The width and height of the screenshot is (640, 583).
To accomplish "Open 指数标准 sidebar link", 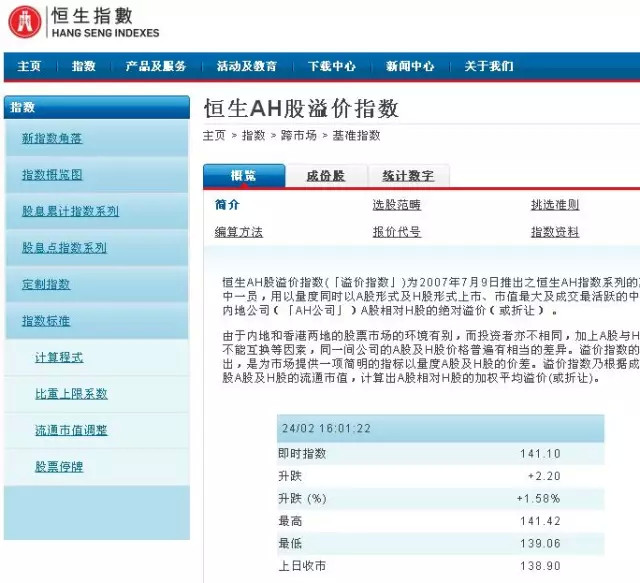I will click(x=46, y=320).
